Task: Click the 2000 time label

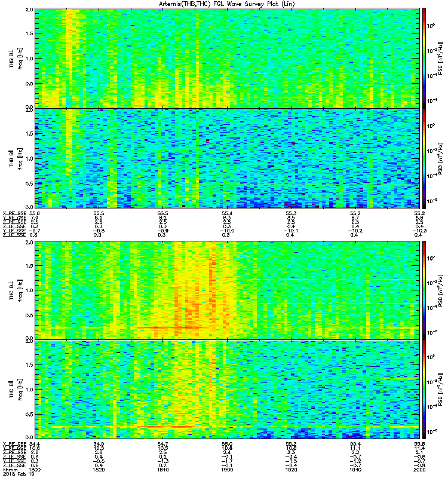Action: point(419,470)
